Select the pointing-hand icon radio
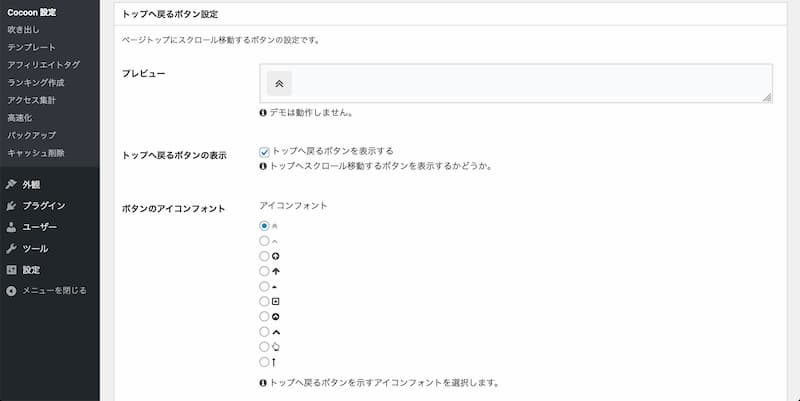 tap(264, 347)
